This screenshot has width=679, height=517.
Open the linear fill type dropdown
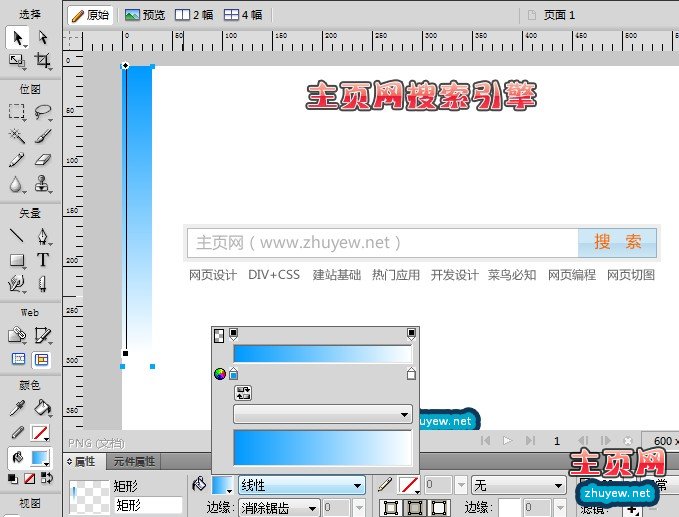click(x=301, y=485)
